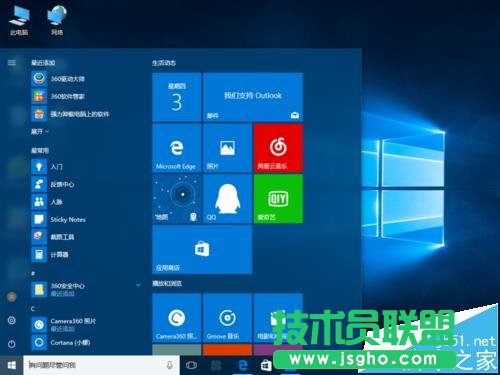This screenshot has height=375, width=500.
Task: Open the 此电脑 desktop icon
Action: tap(19, 21)
